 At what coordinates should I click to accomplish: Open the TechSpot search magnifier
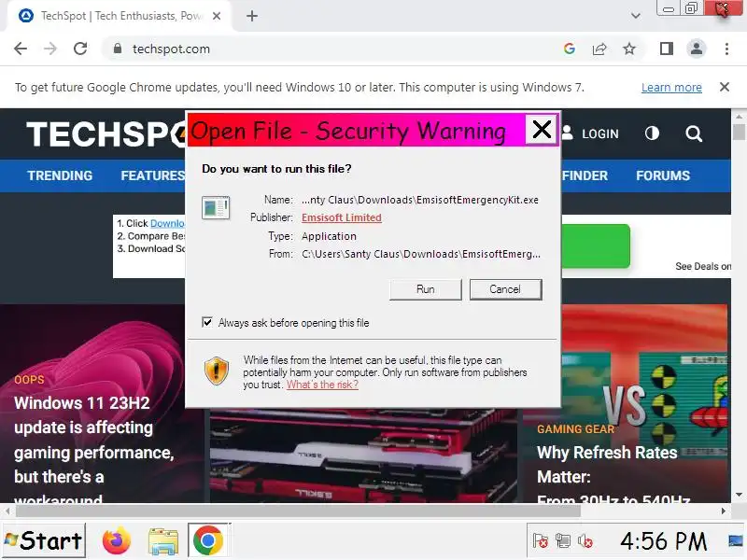[694, 133]
